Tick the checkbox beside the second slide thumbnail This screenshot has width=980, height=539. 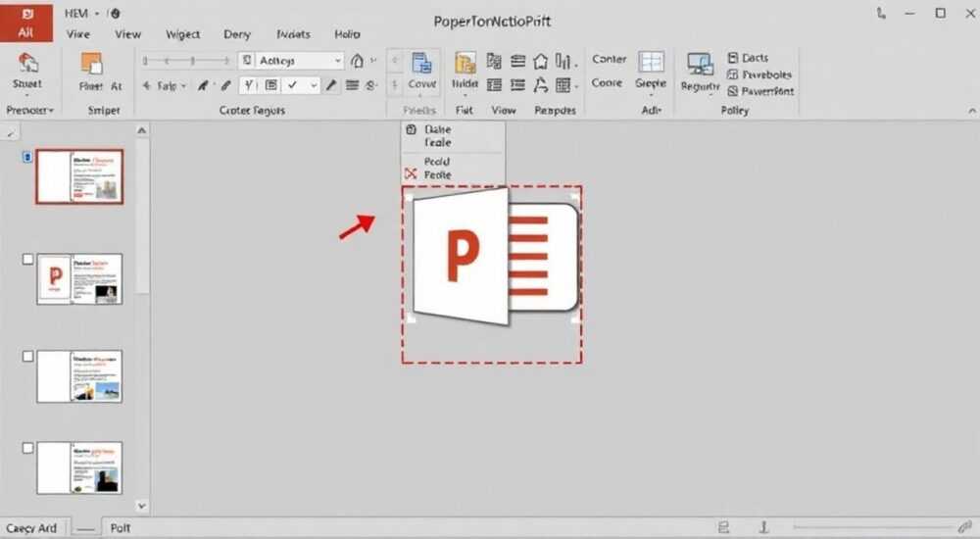coord(27,259)
